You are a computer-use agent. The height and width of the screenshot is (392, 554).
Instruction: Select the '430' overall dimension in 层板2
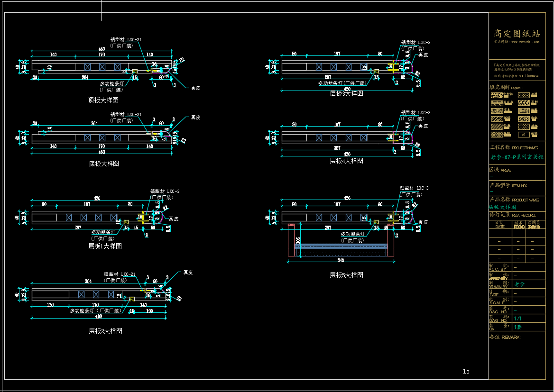[99, 316]
